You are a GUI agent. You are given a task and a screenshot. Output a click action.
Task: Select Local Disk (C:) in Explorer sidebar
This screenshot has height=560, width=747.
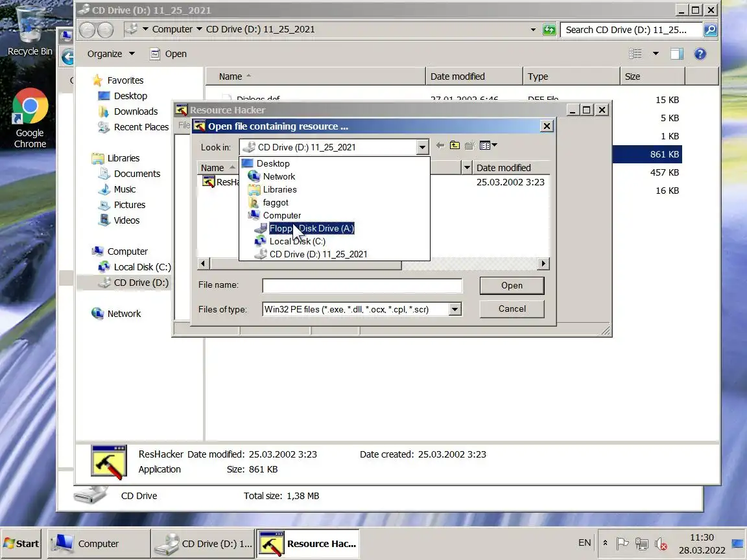pos(142,267)
